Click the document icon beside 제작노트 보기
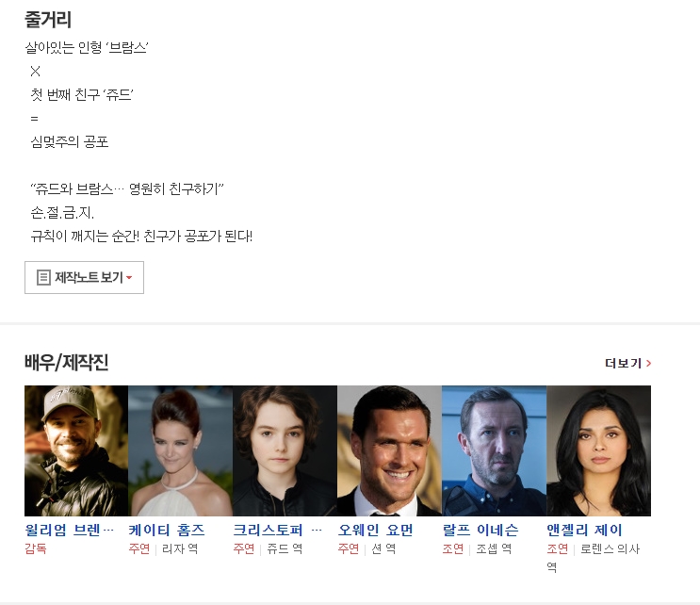This screenshot has width=700, height=605. tap(43, 277)
